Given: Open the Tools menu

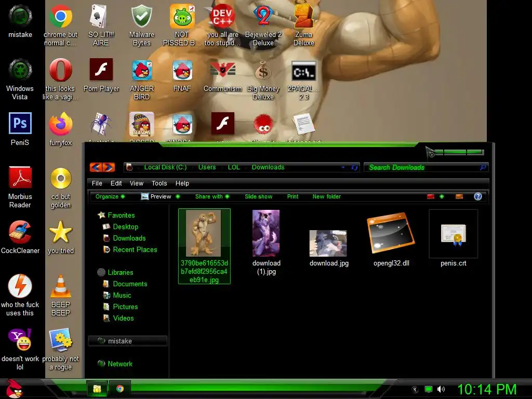Looking at the screenshot, I should pos(159,183).
